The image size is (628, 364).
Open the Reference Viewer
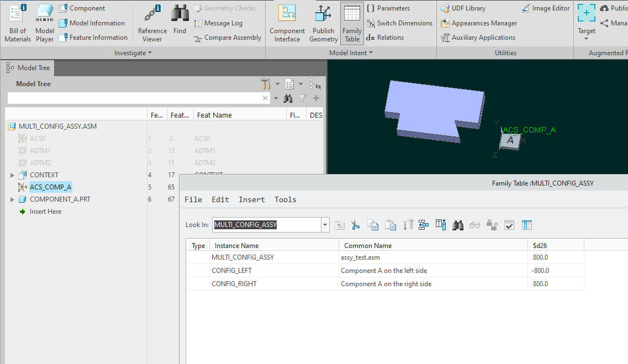pos(152,23)
